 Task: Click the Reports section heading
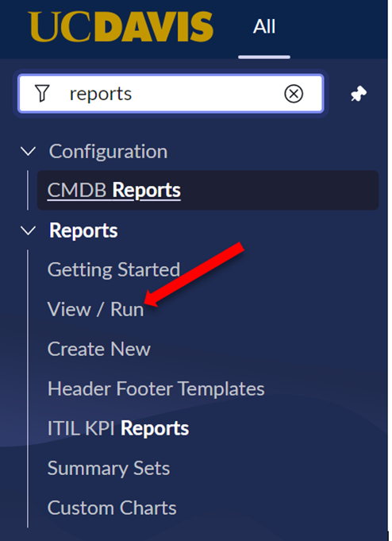click(x=83, y=231)
